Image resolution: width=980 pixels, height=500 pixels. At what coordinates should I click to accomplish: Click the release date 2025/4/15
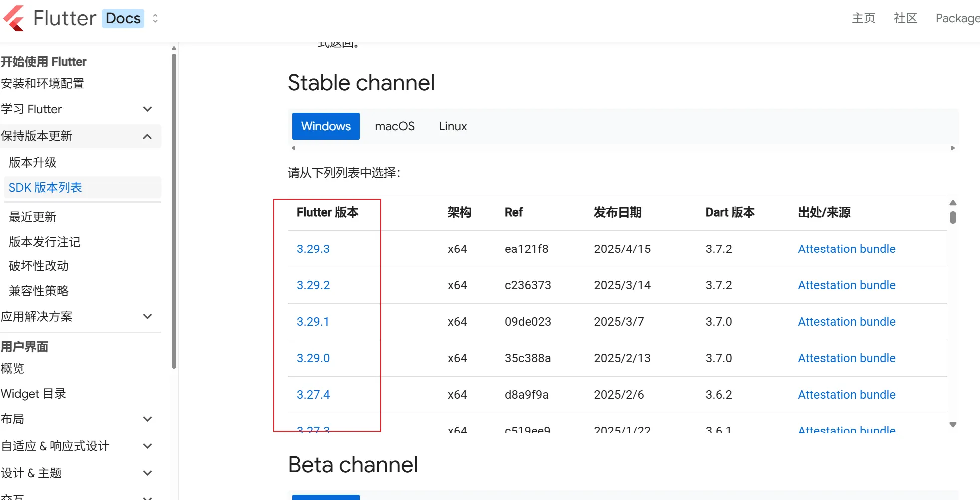click(x=622, y=249)
